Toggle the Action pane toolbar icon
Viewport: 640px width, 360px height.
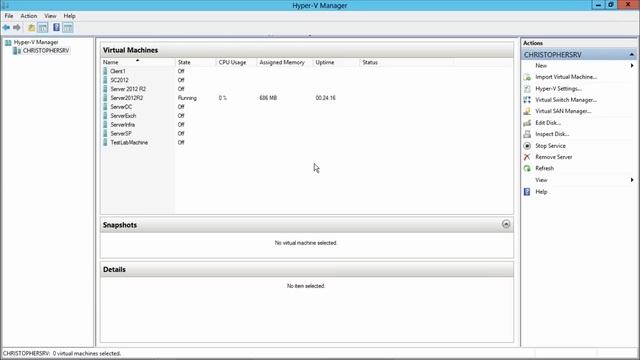[68, 28]
